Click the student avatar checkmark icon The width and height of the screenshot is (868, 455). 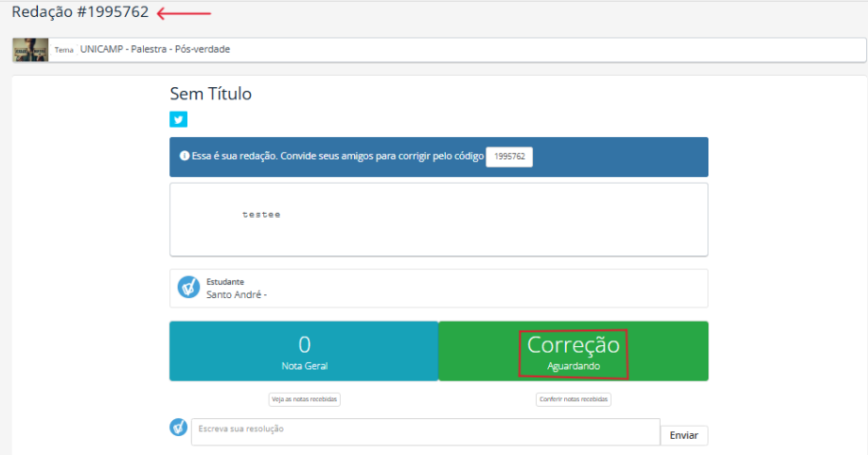tap(188, 288)
